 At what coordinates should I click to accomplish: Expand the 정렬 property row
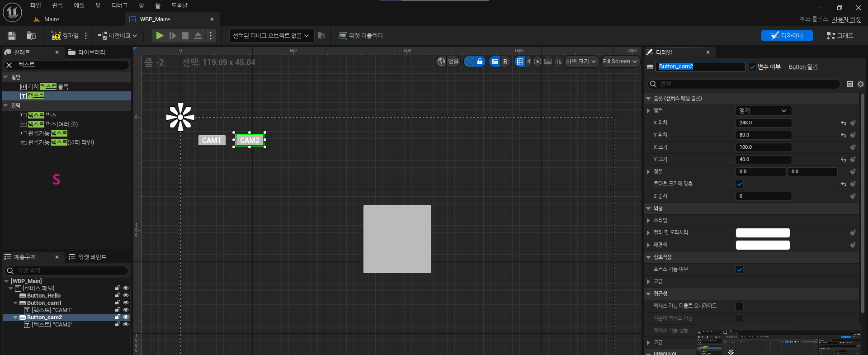(x=648, y=172)
